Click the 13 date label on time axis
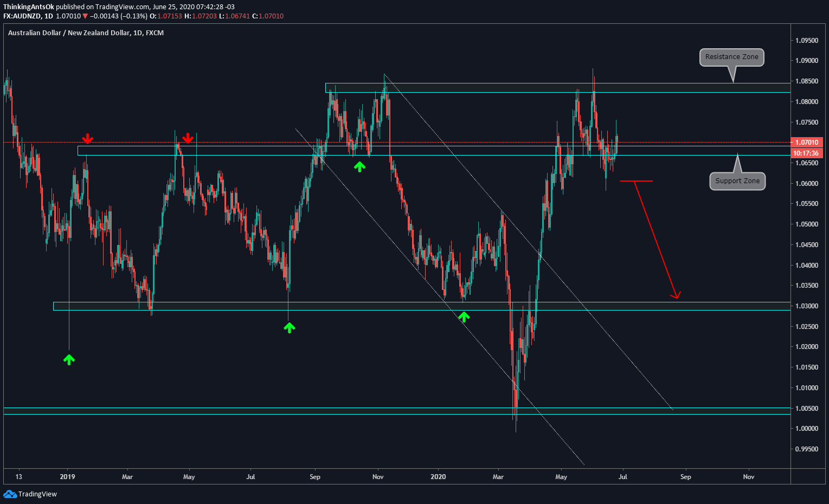The width and height of the screenshot is (829, 504). [x=19, y=477]
